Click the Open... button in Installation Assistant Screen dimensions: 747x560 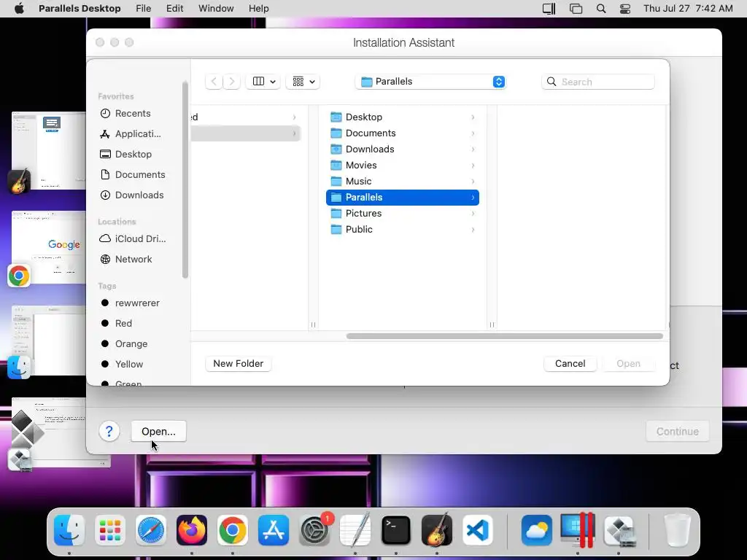[158, 432]
